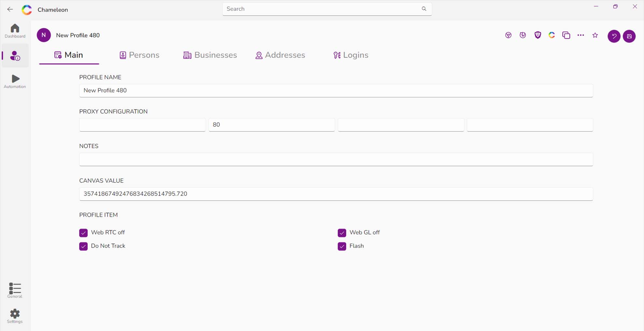Click the purple N profile avatar
Image resolution: width=644 pixels, height=331 pixels.
point(44,35)
